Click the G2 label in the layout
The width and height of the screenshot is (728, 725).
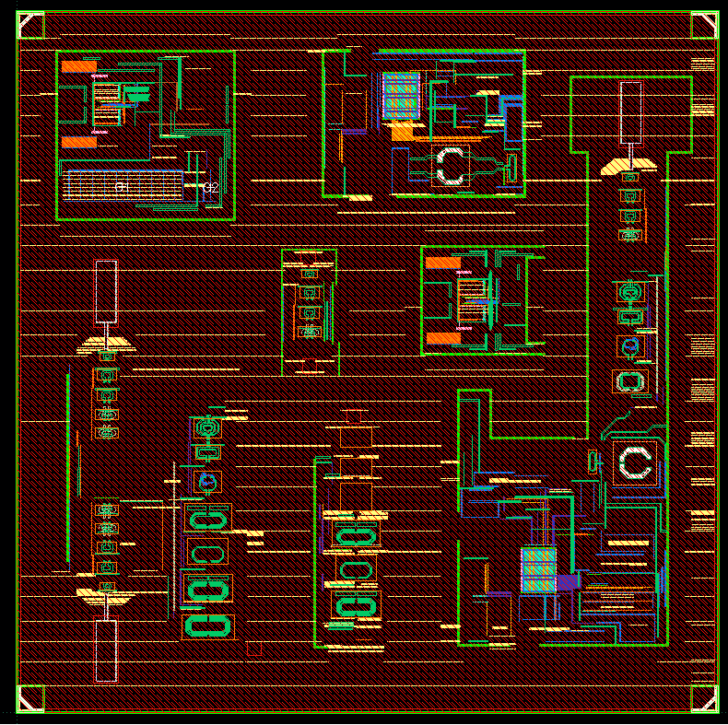coord(211,188)
